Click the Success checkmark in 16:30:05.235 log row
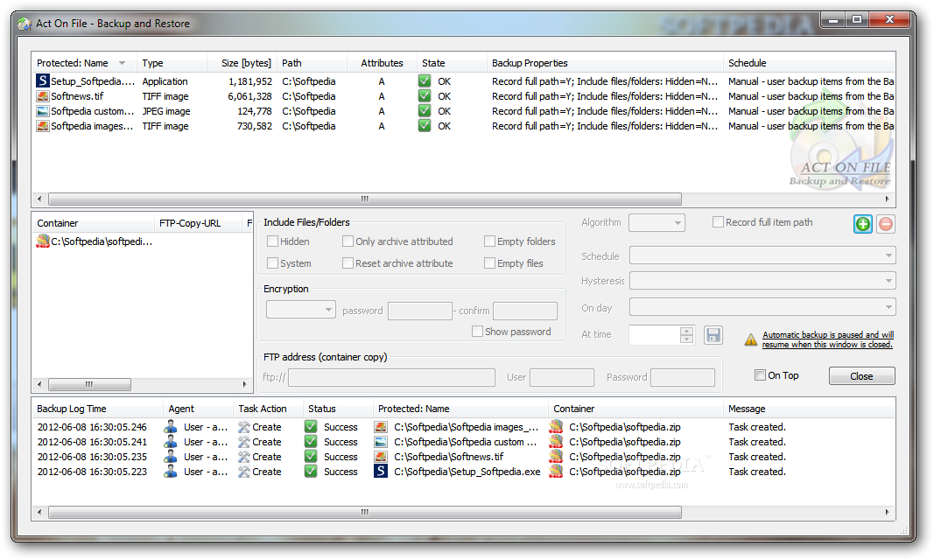Viewport: 934px width, 560px height. [x=311, y=457]
